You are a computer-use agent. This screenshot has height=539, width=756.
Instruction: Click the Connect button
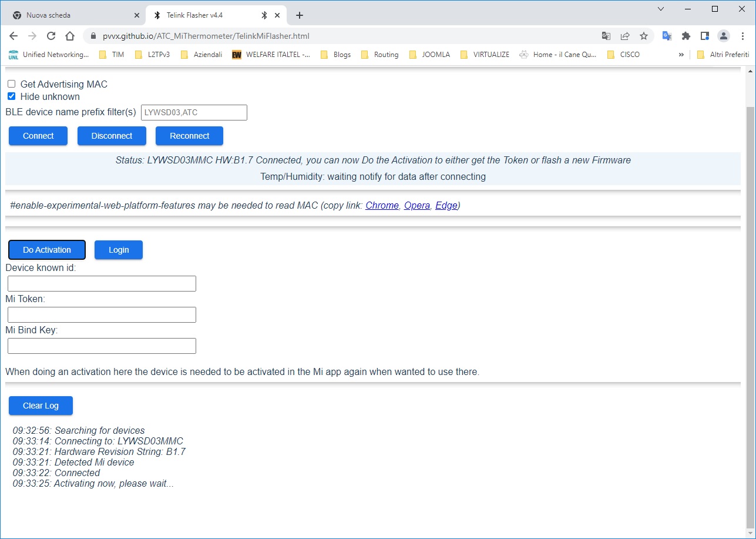[38, 136]
